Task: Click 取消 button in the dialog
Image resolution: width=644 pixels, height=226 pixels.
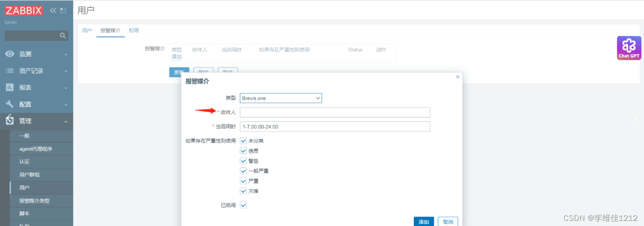Action: [448, 222]
